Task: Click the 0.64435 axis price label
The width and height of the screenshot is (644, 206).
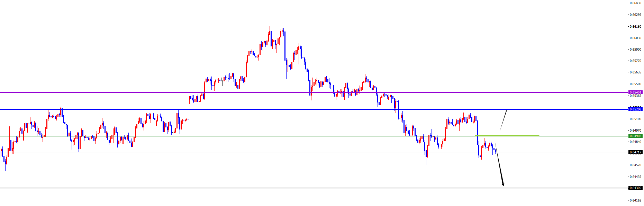Action: [x=635, y=177]
